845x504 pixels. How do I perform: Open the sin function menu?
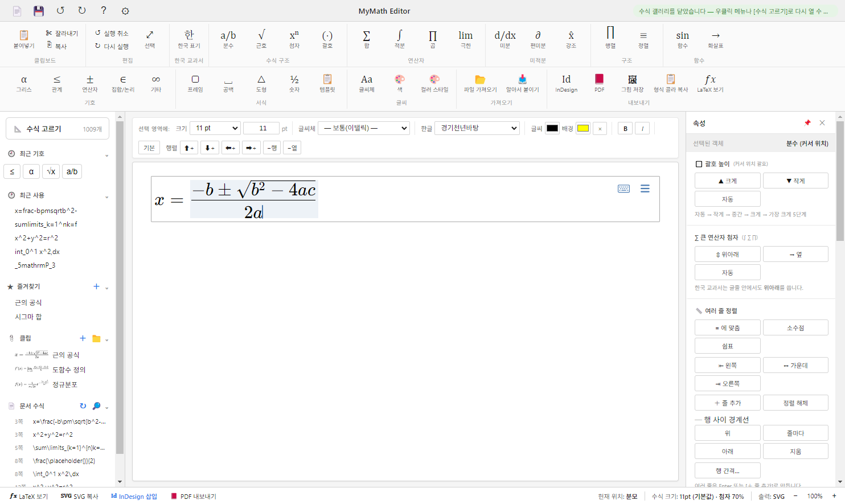coord(683,39)
